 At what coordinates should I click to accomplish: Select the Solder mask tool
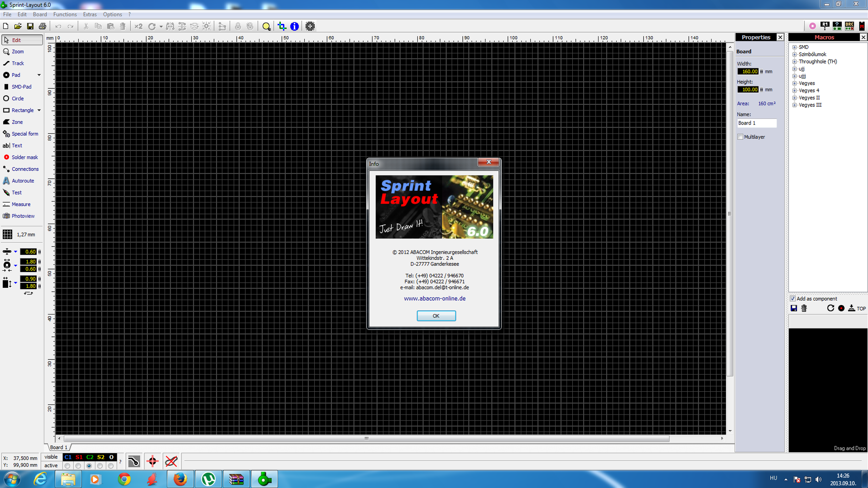click(x=22, y=157)
